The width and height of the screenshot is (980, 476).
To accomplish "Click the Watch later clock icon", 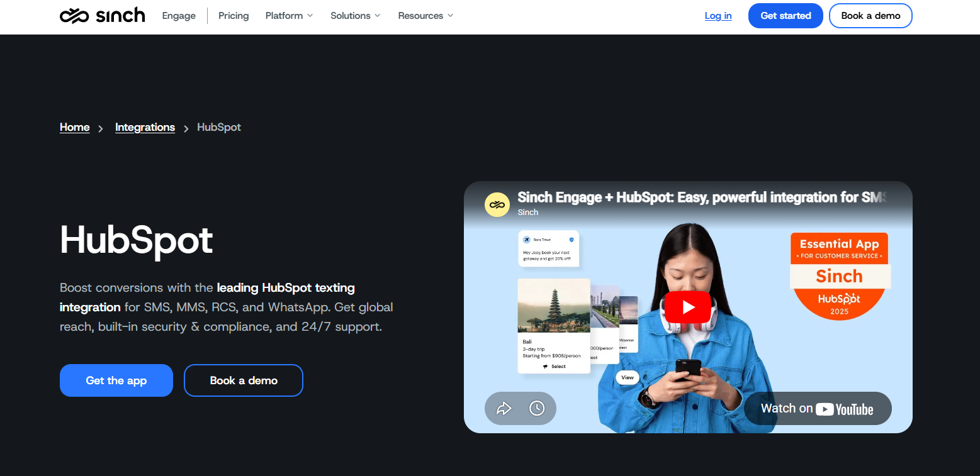I will 537,409.
